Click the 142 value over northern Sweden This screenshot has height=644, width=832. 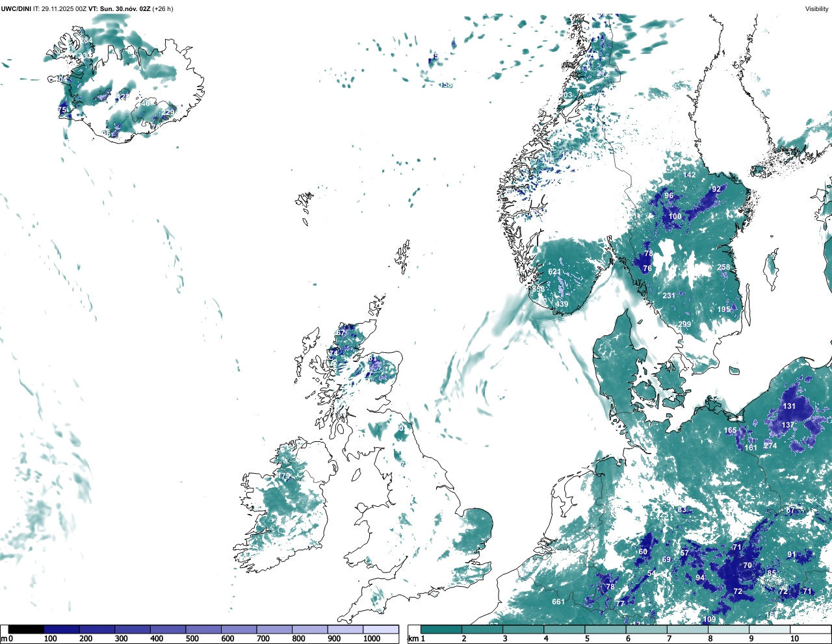coord(690,175)
